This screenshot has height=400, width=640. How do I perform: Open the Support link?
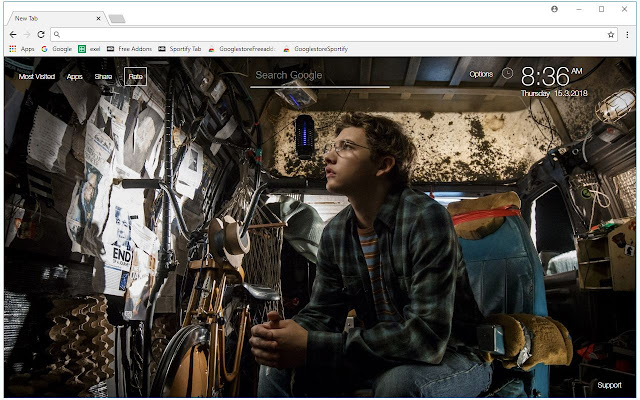[609, 385]
